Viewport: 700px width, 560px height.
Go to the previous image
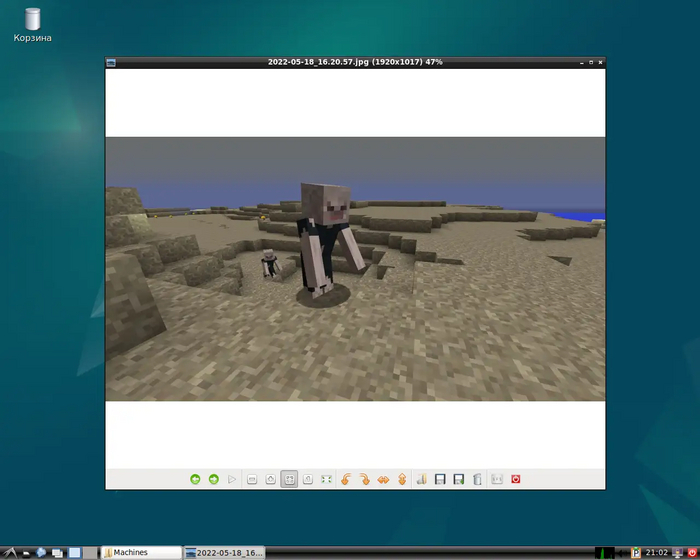click(x=195, y=479)
